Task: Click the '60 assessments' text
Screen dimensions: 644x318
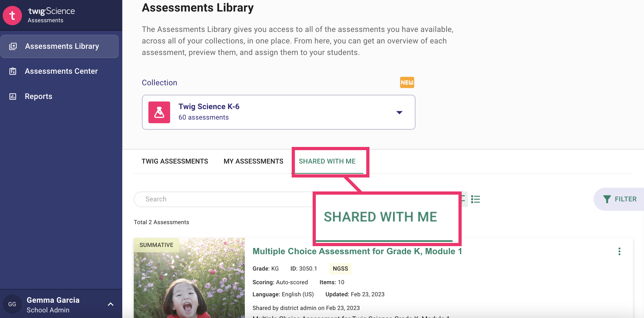Action: coord(203,117)
